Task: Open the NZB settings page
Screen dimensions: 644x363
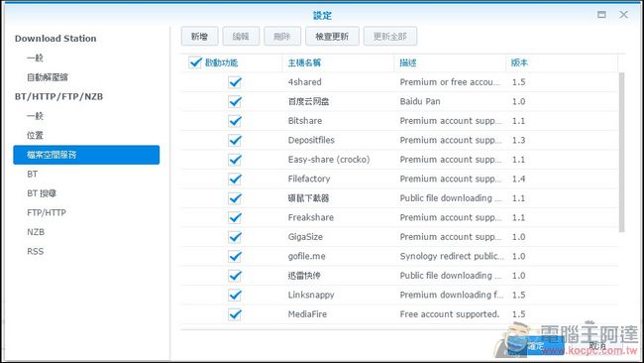Action: (x=36, y=232)
